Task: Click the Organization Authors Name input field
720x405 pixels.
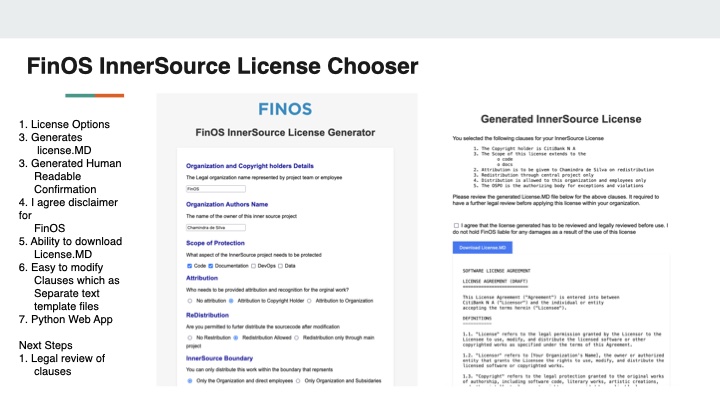Action: (215, 227)
